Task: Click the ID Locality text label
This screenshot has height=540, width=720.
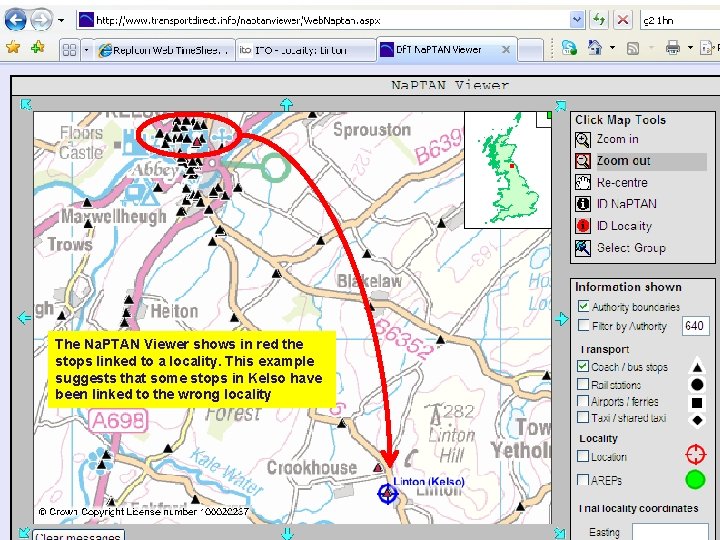Action: click(624, 226)
